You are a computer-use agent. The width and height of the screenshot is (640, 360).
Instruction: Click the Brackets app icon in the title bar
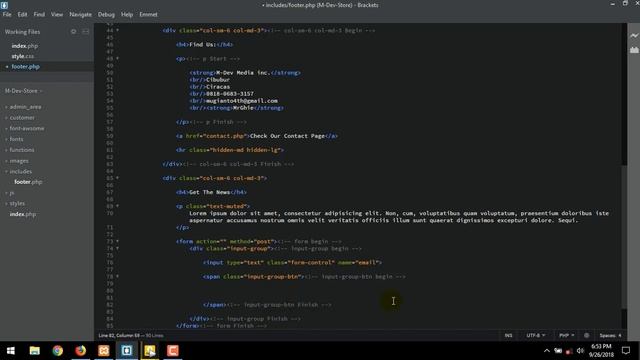click(x=4, y=5)
